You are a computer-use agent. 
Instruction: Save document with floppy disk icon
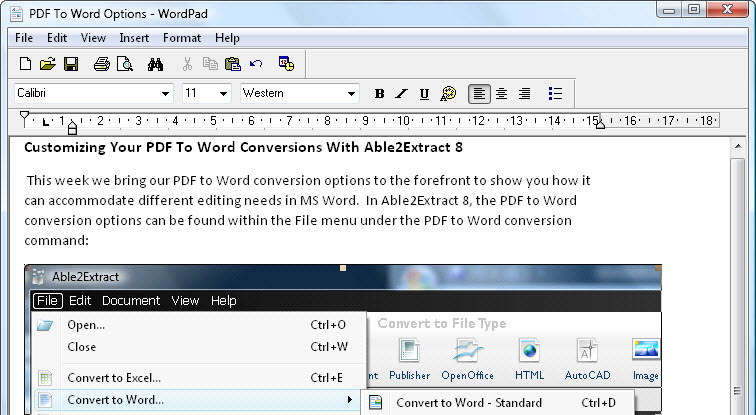71,64
